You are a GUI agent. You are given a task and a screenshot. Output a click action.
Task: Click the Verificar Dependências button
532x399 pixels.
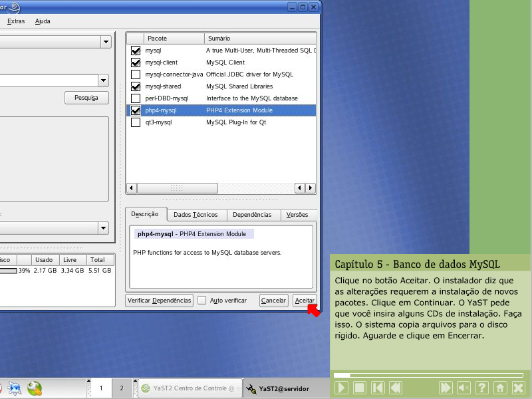coord(159,301)
